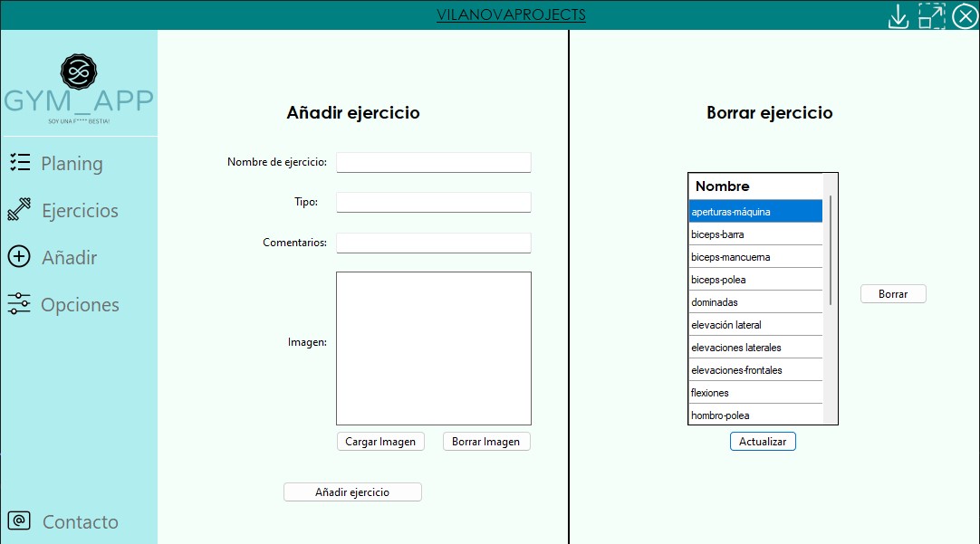Click the GYM_APP logo emblem
This screenshot has height=544, width=980.
pyautogui.click(x=79, y=72)
